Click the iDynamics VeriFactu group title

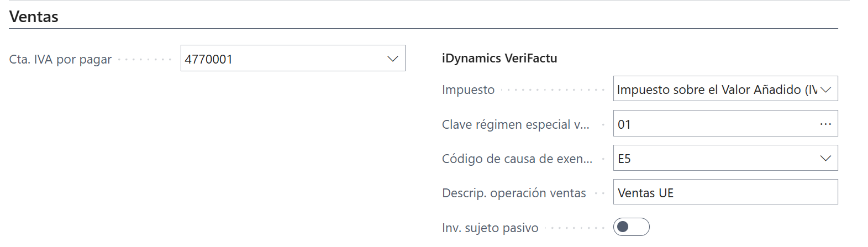point(499,58)
